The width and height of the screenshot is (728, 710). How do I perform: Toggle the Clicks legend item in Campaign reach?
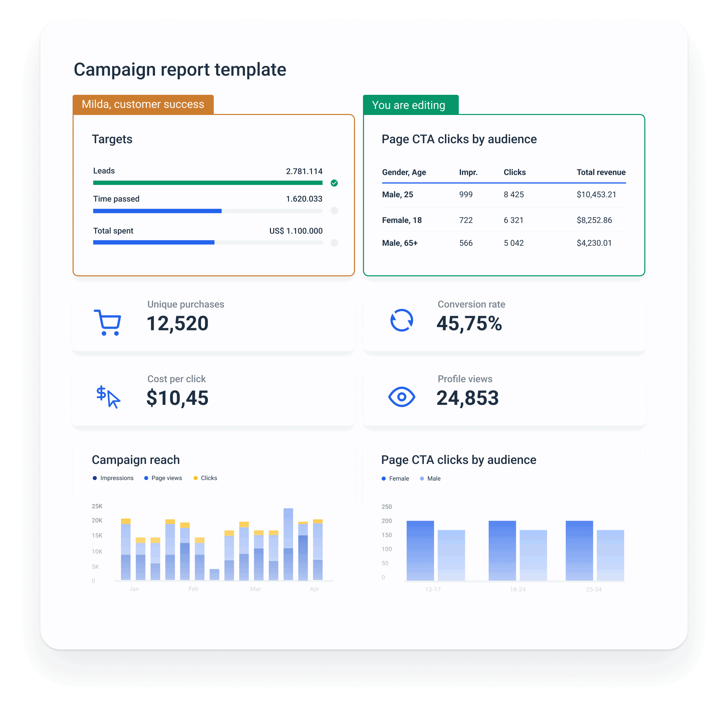(x=205, y=478)
